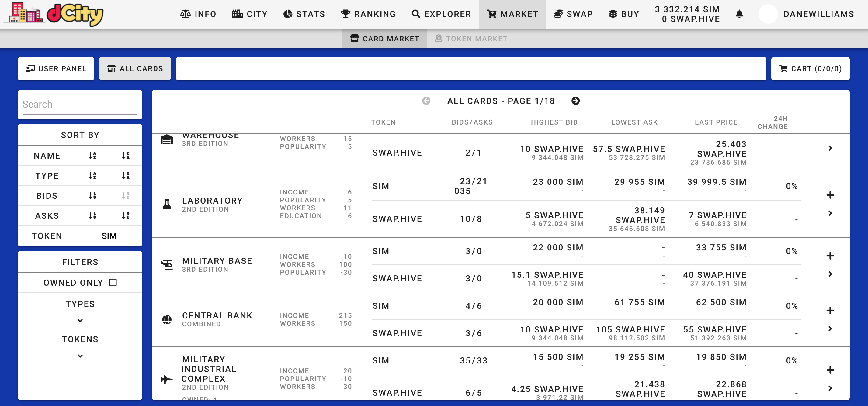Click the Central Bank card name

coord(217,315)
